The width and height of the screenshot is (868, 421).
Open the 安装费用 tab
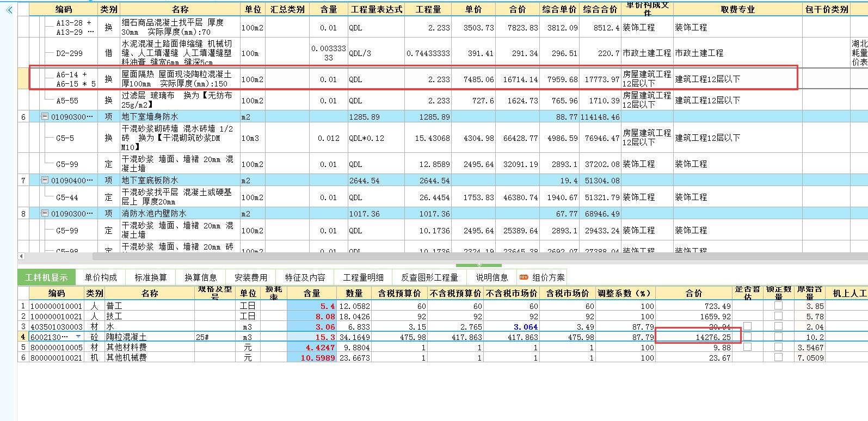click(x=251, y=277)
